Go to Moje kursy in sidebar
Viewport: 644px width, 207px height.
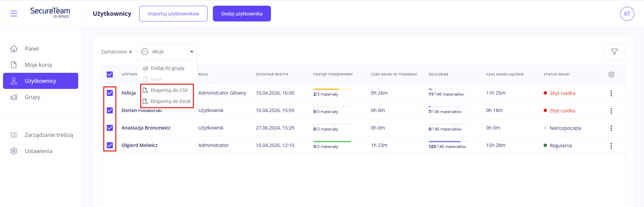(38, 65)
